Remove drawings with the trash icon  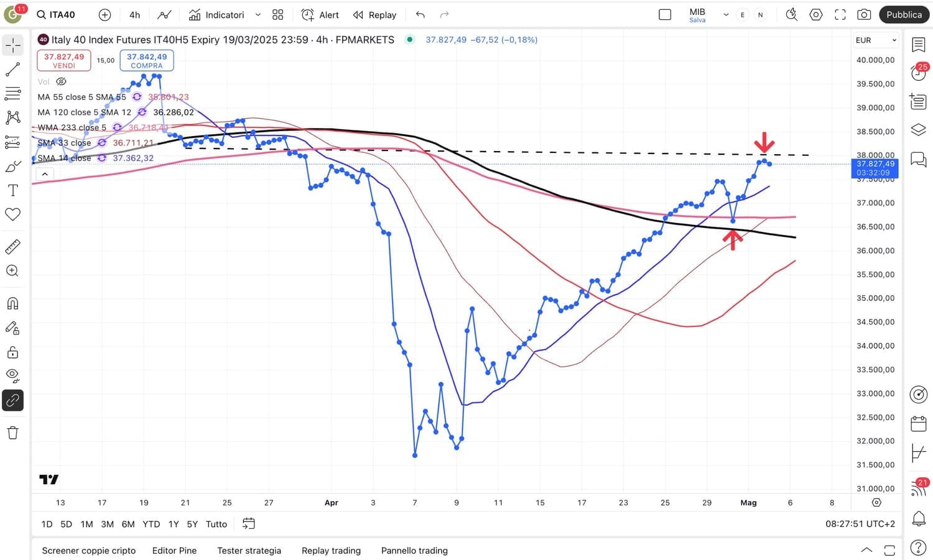coord(13,433)
